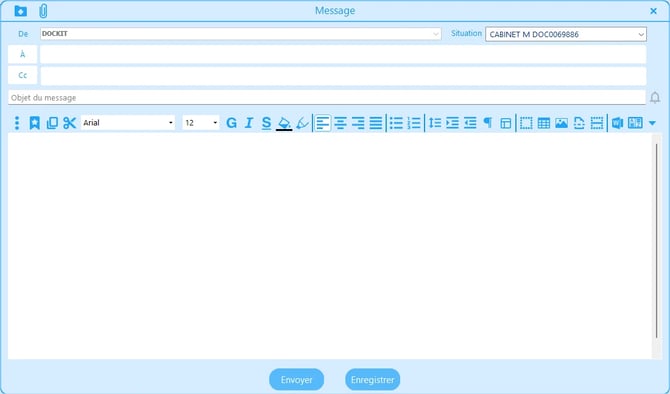Insert a page break
Image resolution: width=670 pixels, height=394 pixels.
597,123
